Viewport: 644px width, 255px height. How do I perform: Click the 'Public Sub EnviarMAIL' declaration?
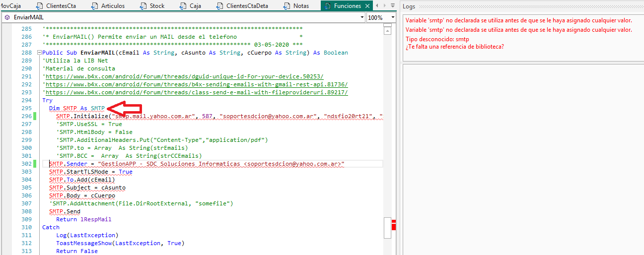pos(195,53)
